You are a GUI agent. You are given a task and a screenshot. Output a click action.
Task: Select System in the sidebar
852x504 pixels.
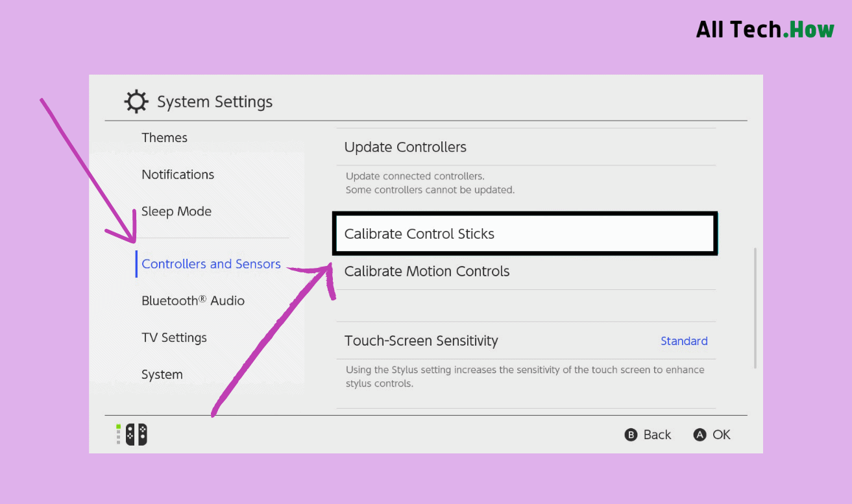coord(162,374)
